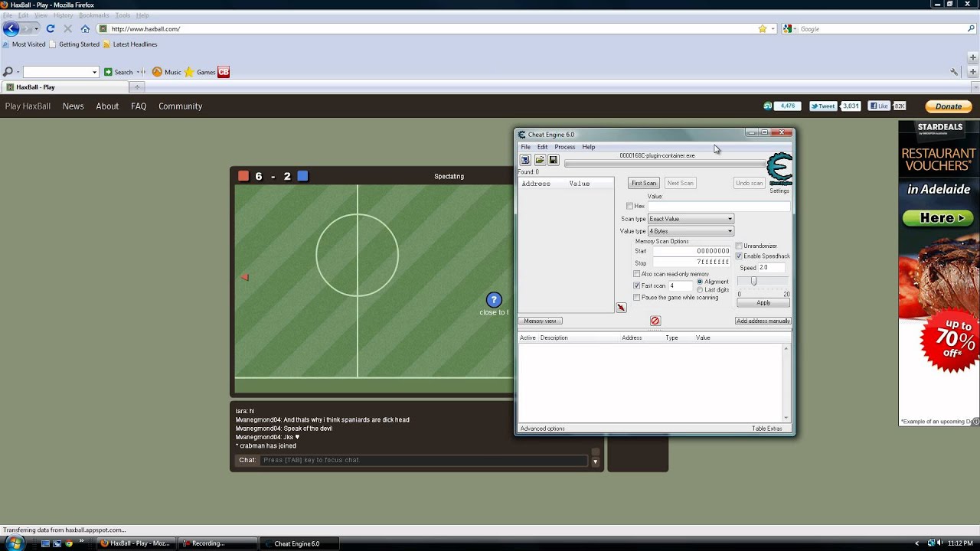Open the toolbar search box dropdown arrow
Image resolution: width=980 pixels, height=551 pixels.
pyautogui.click(x=95, y=72)
